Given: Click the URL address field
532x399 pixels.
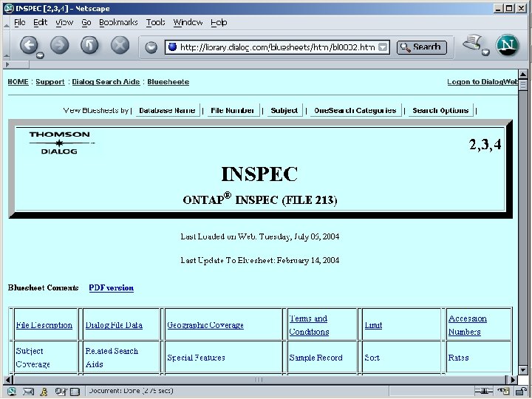Looking at the screenshot, I should (x=277, y=47).
